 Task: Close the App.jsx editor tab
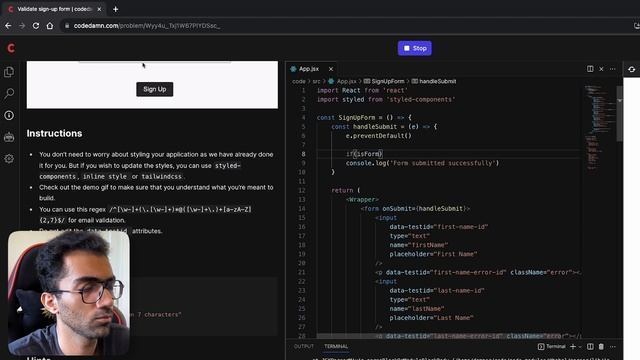(331, 69)
